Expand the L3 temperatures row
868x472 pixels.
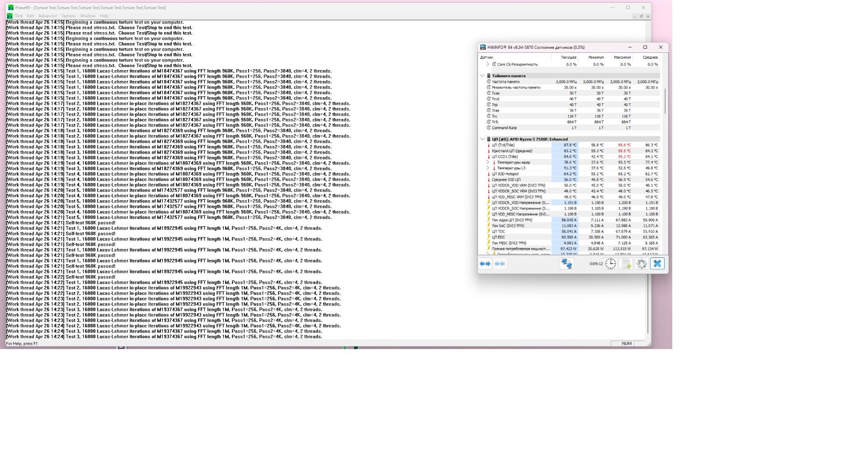pyautogui.click(x=488, y=168)
